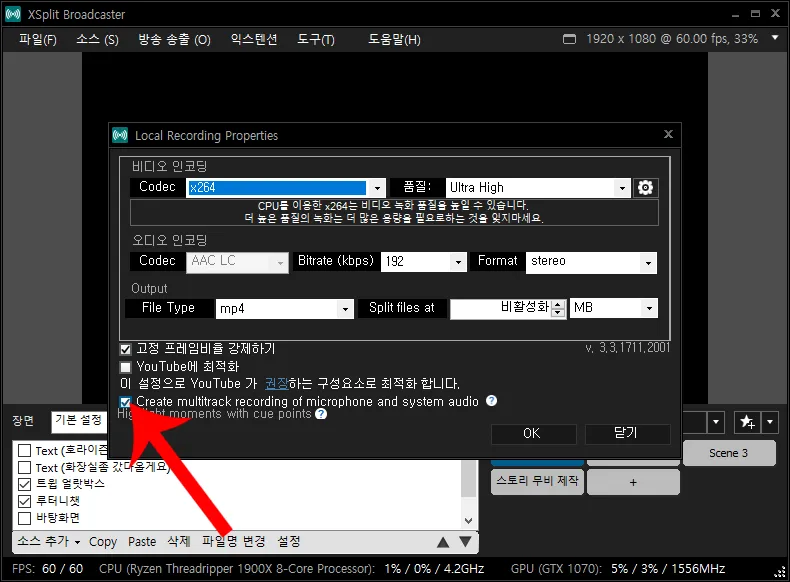Viewport: 790px width, 582px height.
Task: Click 파일명 변경 rename button
Action: click(x=234, y=542)
